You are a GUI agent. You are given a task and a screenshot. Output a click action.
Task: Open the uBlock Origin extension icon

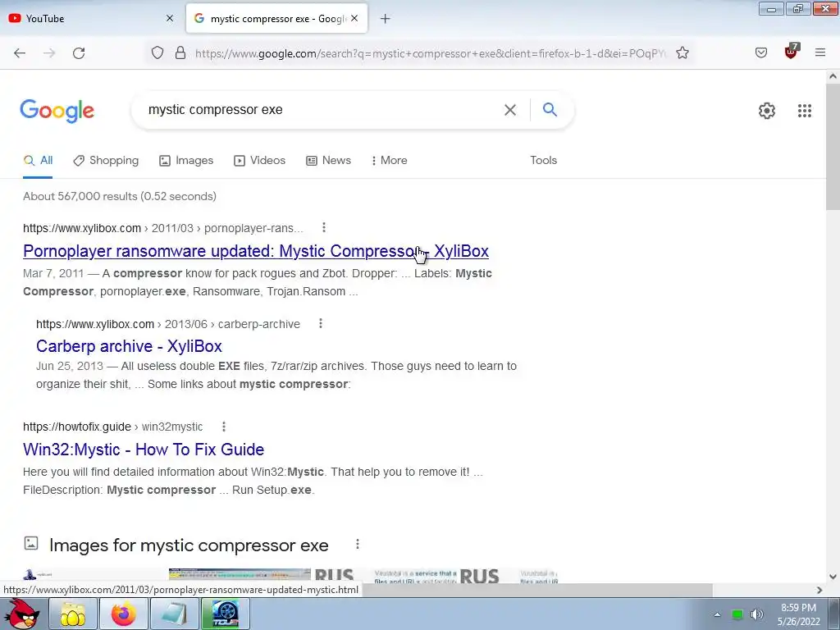(792, 52)
